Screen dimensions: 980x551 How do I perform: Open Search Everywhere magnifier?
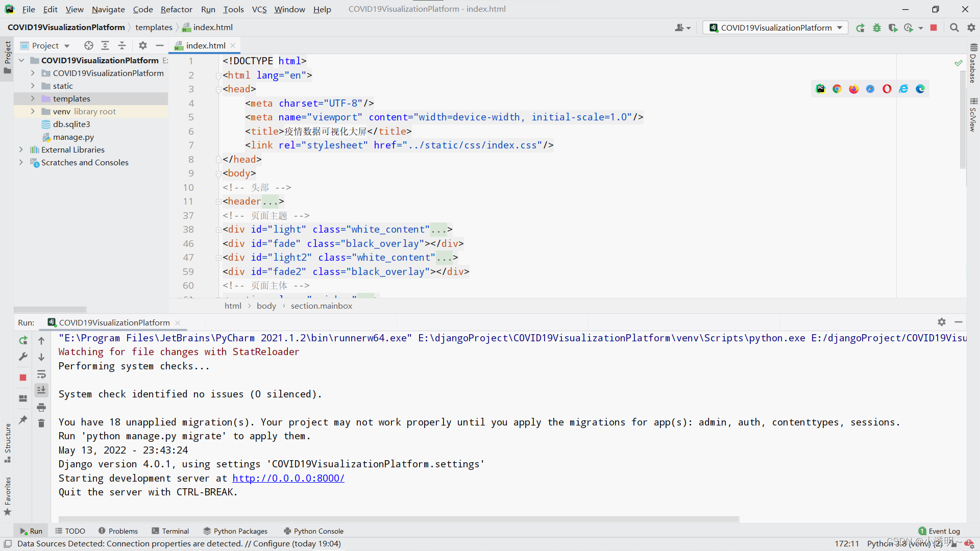(x=954, y=28)
